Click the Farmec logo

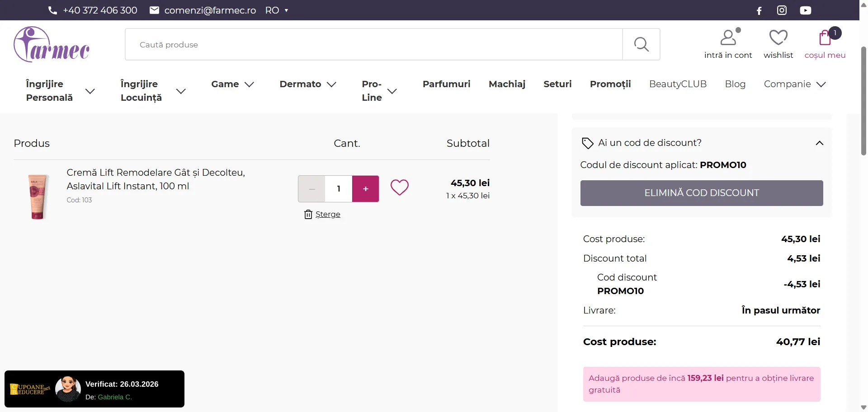point(52,44)
